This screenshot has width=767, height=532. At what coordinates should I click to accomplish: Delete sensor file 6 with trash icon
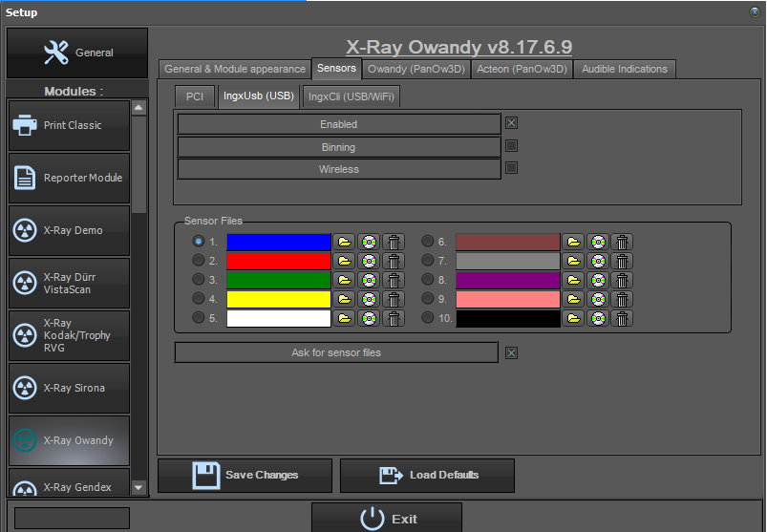(622, 242)
